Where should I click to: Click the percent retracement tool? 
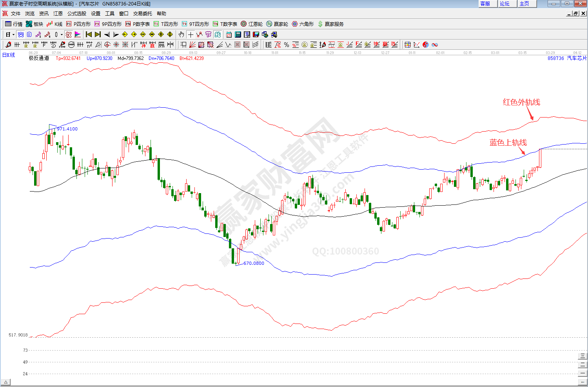(x=287, y=45)
